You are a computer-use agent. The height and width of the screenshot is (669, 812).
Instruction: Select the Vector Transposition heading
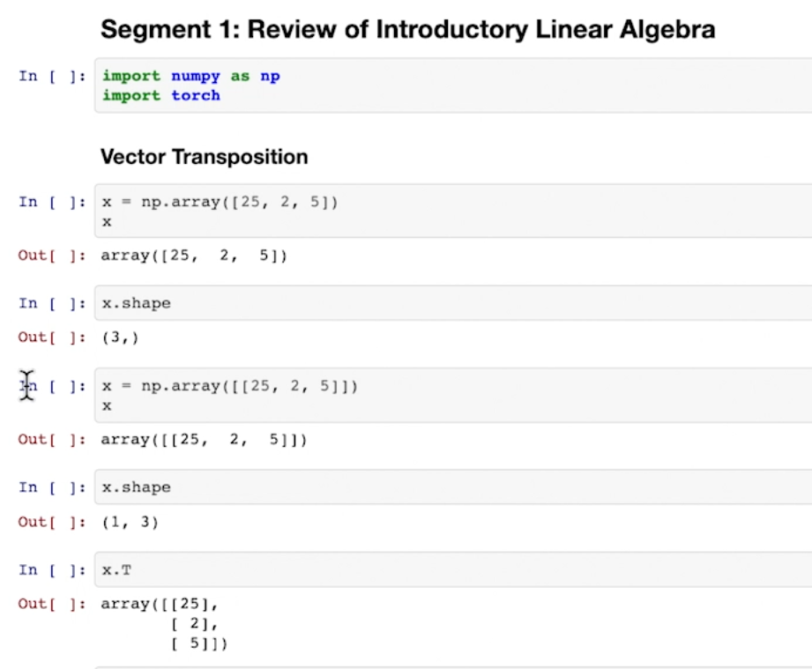pos(204,157)
